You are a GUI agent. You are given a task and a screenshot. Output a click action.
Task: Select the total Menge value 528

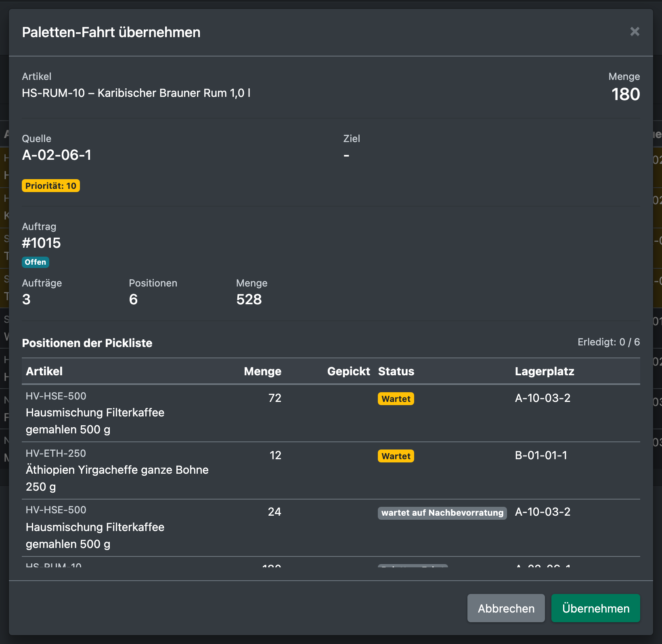(x=249, y=299)
